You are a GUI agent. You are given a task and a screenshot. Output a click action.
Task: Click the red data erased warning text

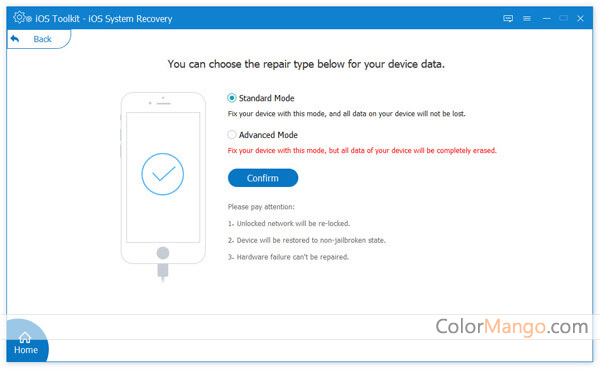[362, 150]
